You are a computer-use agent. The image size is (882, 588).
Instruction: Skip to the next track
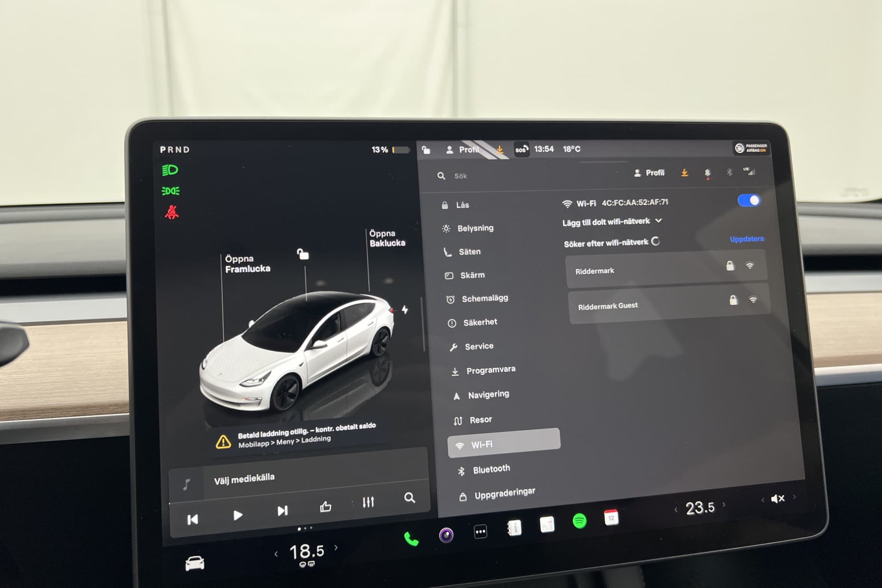(x=282, y=511)
